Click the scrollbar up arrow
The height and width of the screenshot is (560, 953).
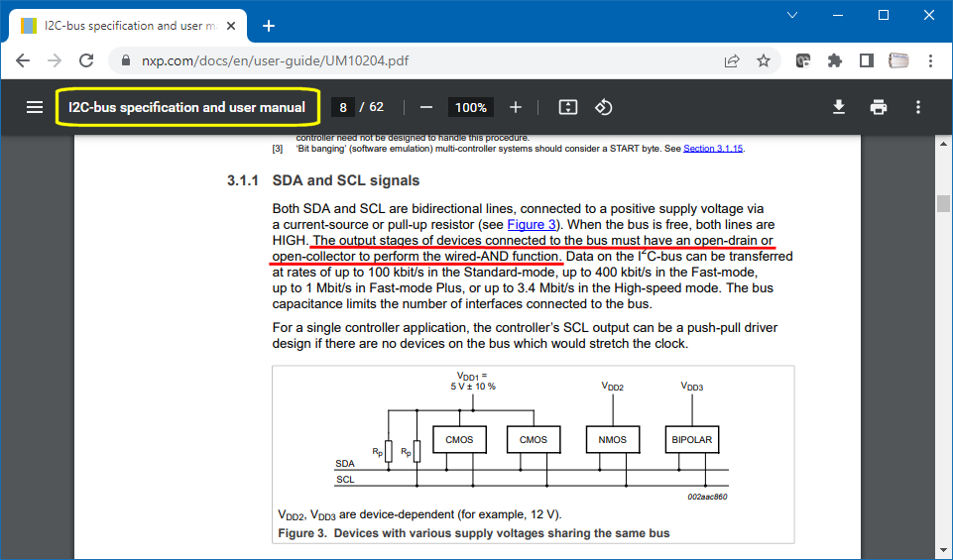[x=943, y=144]
